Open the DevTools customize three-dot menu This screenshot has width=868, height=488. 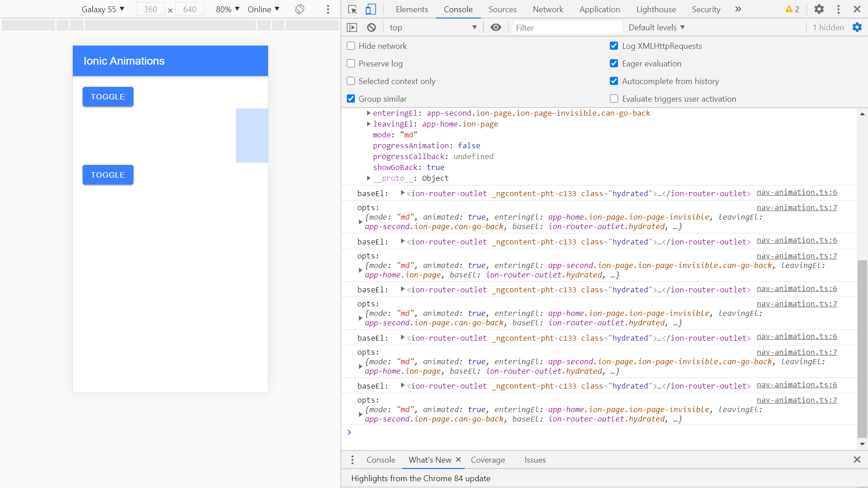pos(838,9)
